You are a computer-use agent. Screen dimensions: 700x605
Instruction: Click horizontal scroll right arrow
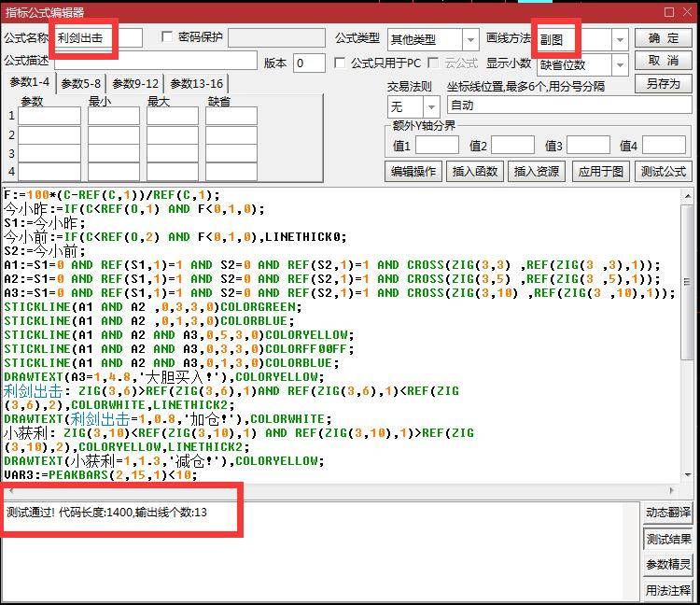point(672,491)
